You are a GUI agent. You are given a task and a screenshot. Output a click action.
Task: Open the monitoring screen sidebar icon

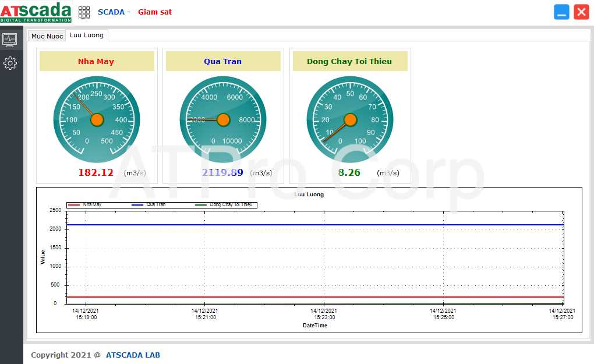(x=10, y=40)
